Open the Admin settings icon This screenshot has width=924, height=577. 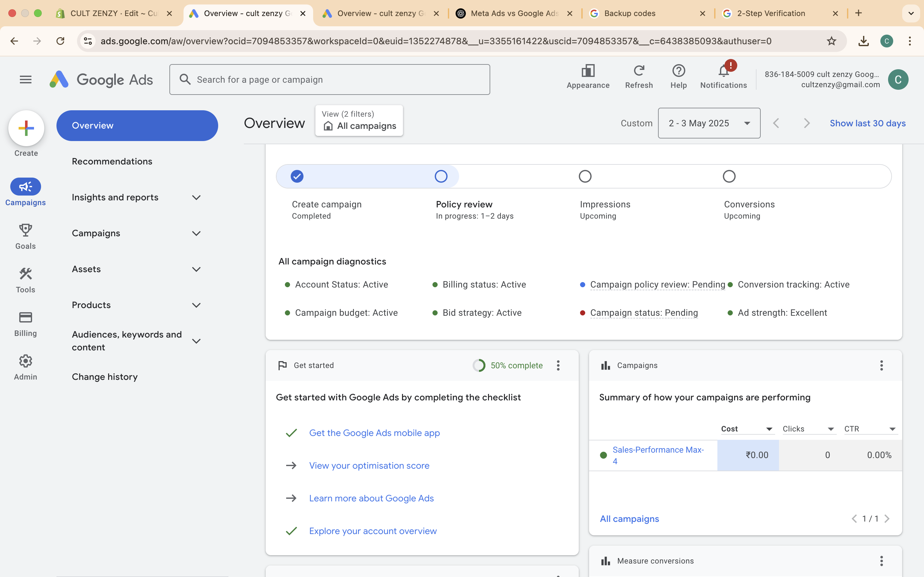pyautogui.click(x=25, y=361)
